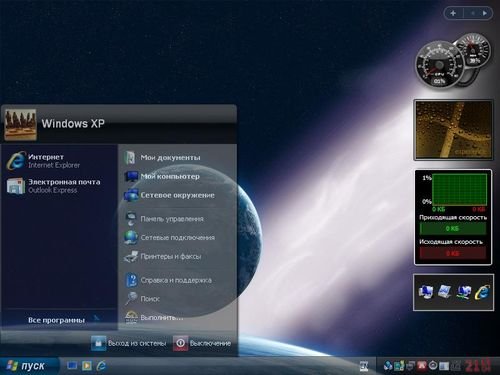Launch media player from quick launch
500x375 pixels.
click(87, 366)
